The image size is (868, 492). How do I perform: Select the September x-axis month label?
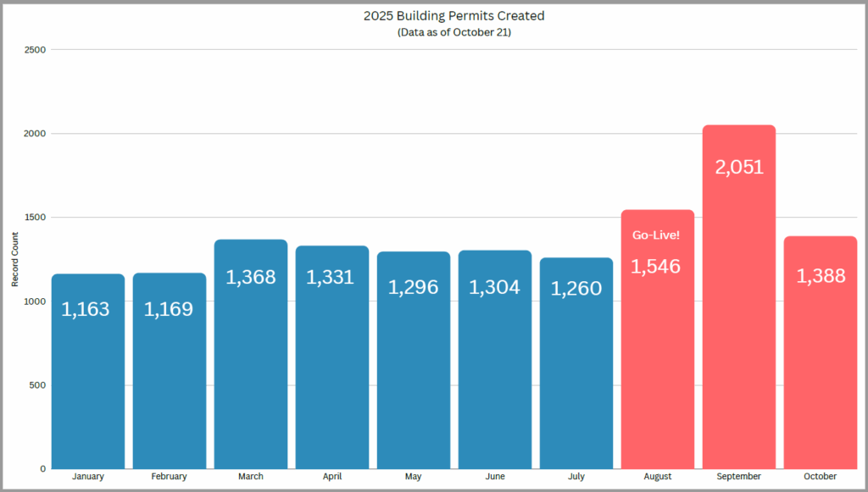738,477
